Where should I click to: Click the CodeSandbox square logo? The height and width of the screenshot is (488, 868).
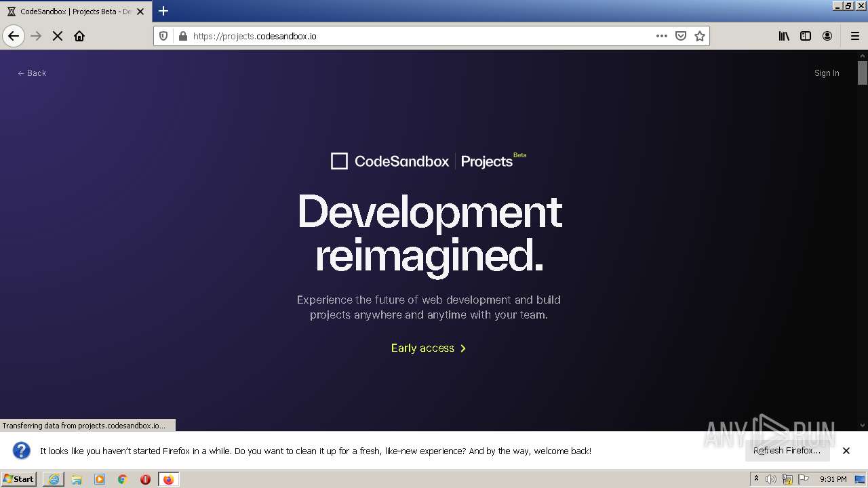[339, 161]
